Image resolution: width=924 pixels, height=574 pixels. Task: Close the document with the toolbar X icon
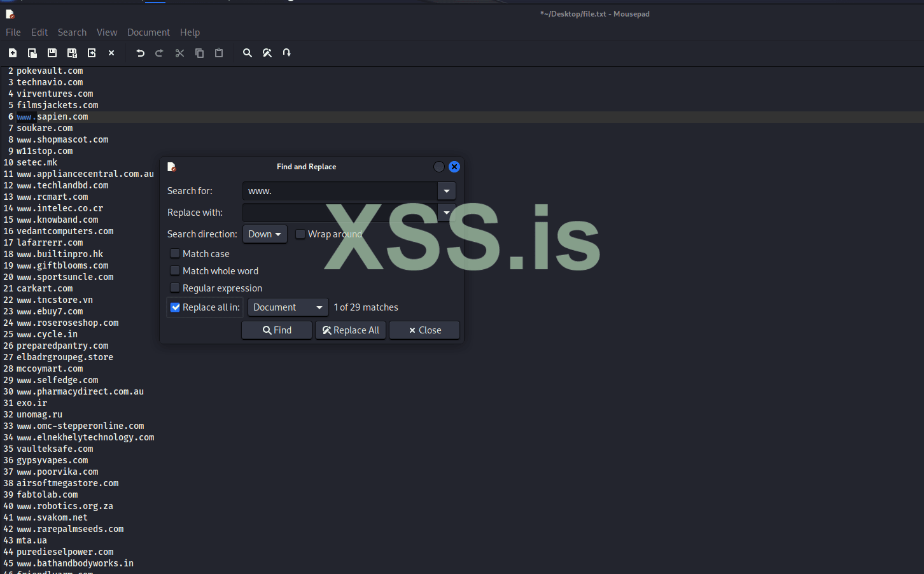tap(111, 53)
